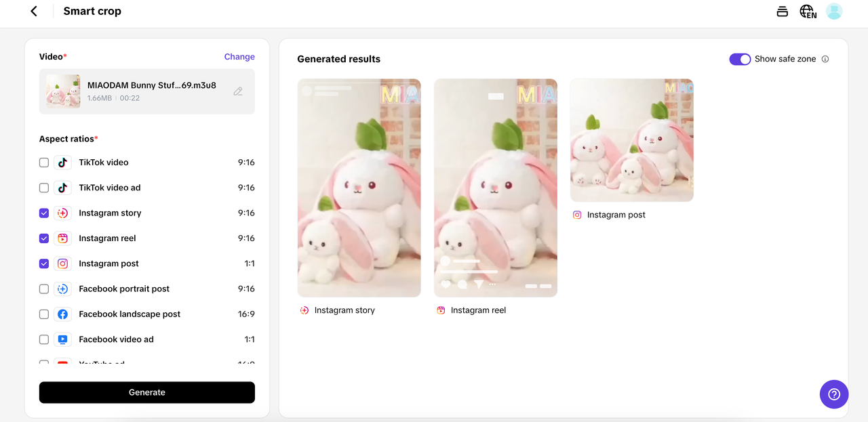Uncheck the Instagram reel checkbox
Image resolution: width=868 pixels, height=422 pixels.
[x=43, y=238]
